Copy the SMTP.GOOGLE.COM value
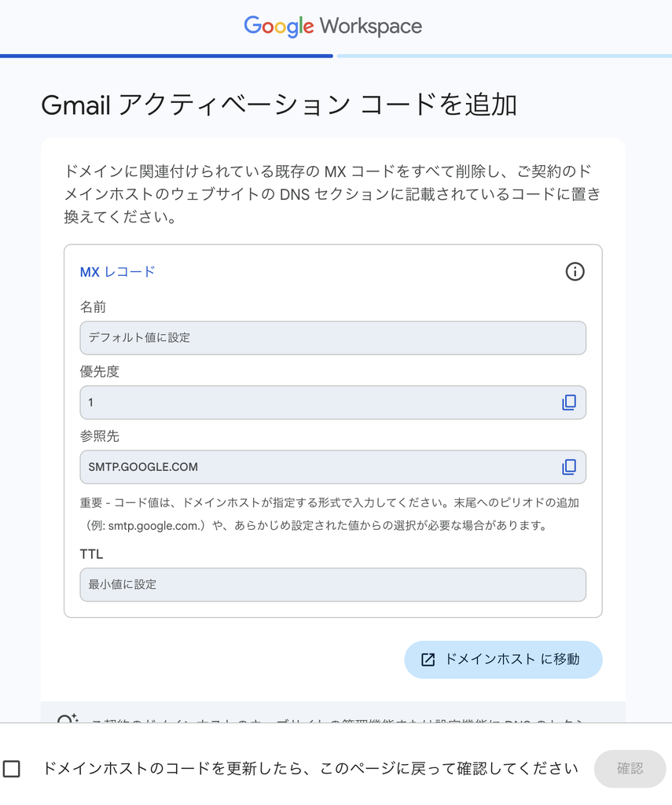This screenshot has width=672, height=805. (569, 467)
